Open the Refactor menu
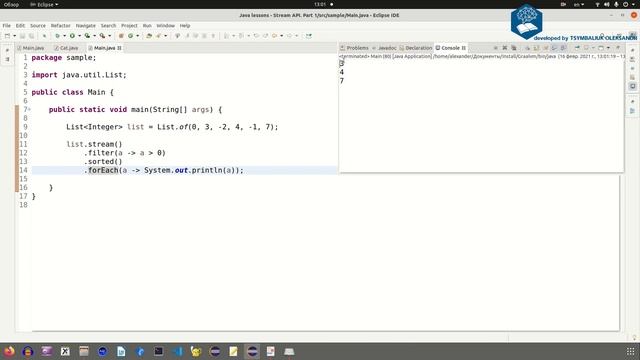 click(x=60, y=25)
